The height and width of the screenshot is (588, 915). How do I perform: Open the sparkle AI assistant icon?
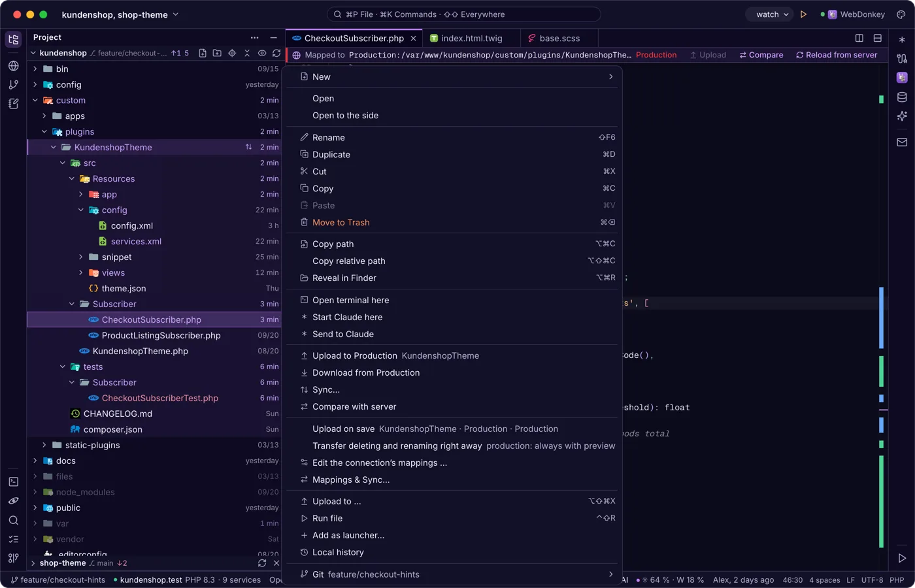pyautogui.click(x=902, y=116)
